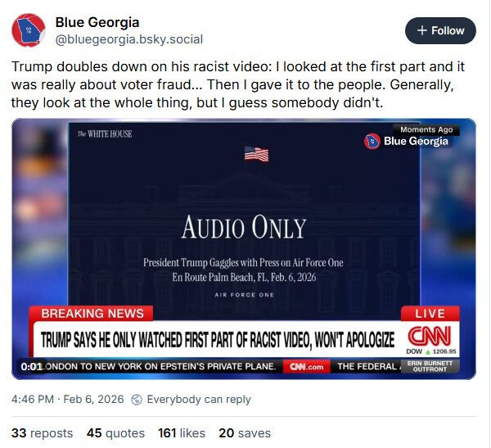Click the post text about Trump's video
Viewport: 491px width, 448px height.
(238, 84)
